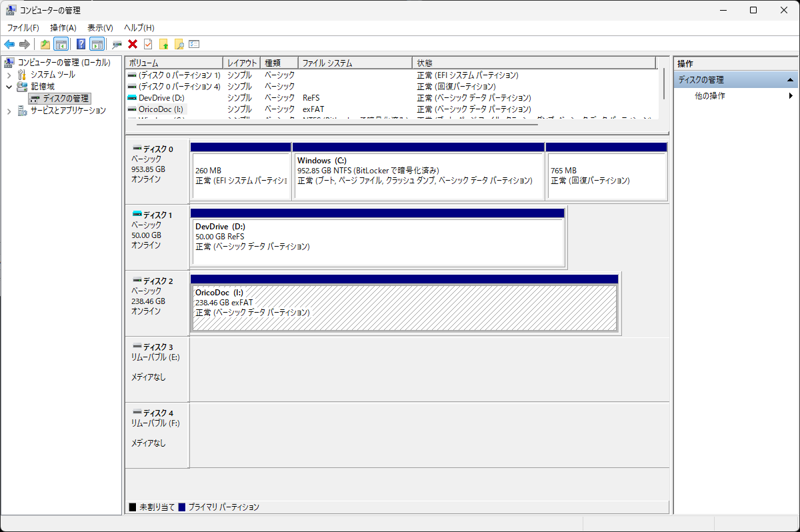Toggle the action pane visibility

click(97, 44)
